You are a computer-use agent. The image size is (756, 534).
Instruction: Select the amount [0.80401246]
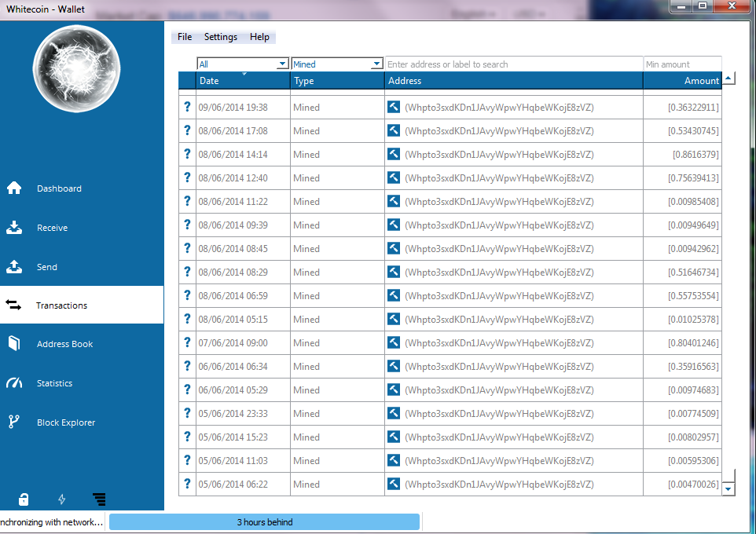[x=693, y=343]
